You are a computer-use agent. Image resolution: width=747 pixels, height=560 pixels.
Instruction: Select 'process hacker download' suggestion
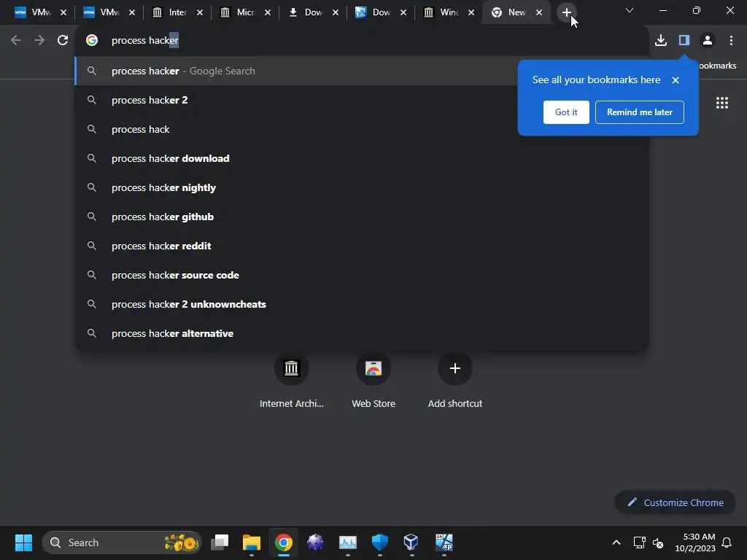pyautogui.click(x=362, y=158)
